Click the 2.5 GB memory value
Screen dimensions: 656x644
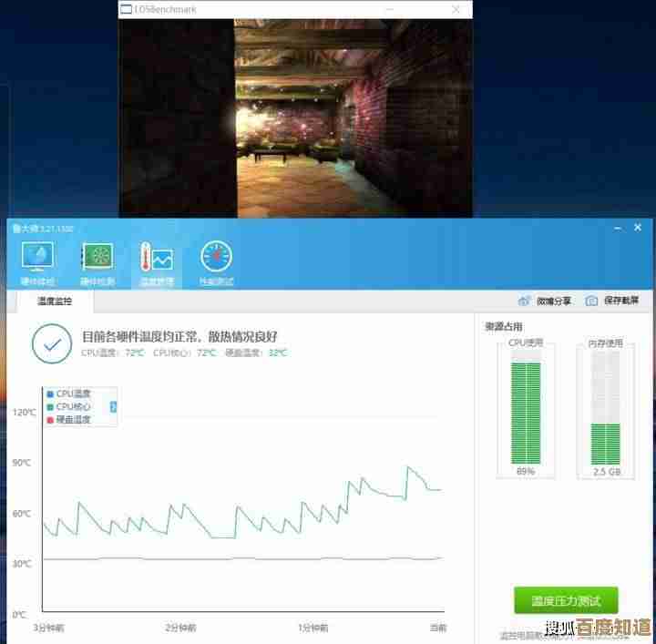[x=606, y=472]
